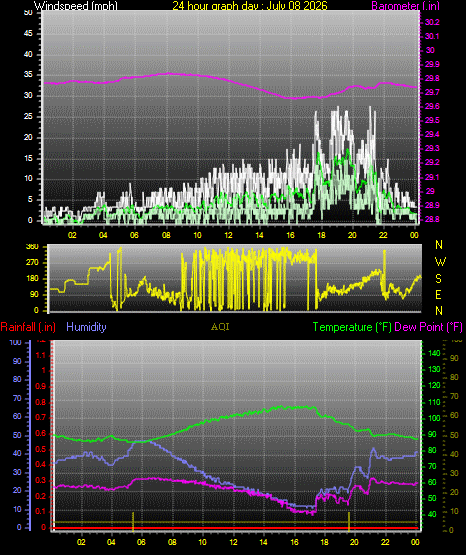Click the 24 hour graph day title
The height and width of the screenshot is (555, 466).
pyautogui.click(x=250, y=6)
